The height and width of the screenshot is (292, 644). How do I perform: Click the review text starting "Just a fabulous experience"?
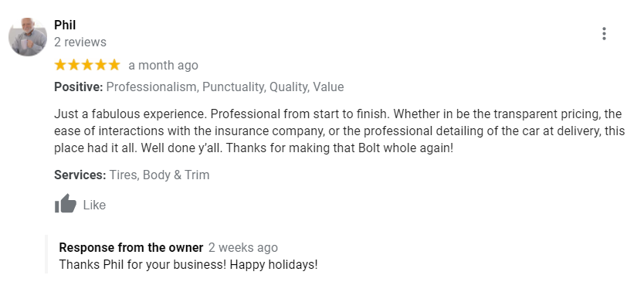point(339,131)
